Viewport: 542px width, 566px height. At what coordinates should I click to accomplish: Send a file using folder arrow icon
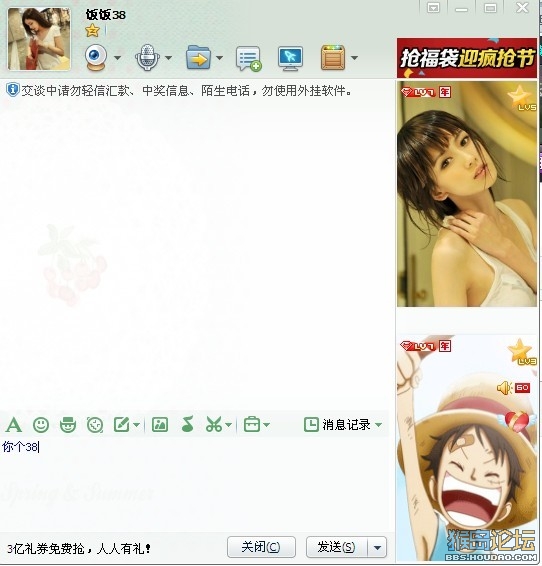(x=198, y=57)
